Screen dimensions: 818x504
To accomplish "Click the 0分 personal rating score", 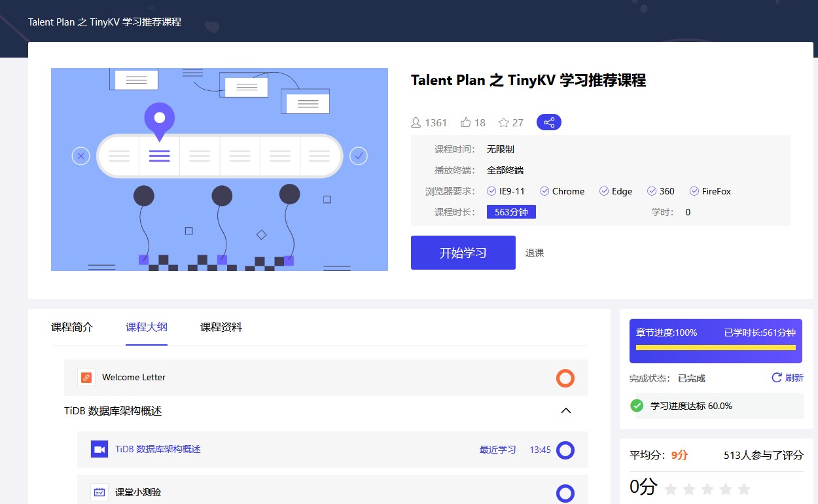I will tap(643, 487).
